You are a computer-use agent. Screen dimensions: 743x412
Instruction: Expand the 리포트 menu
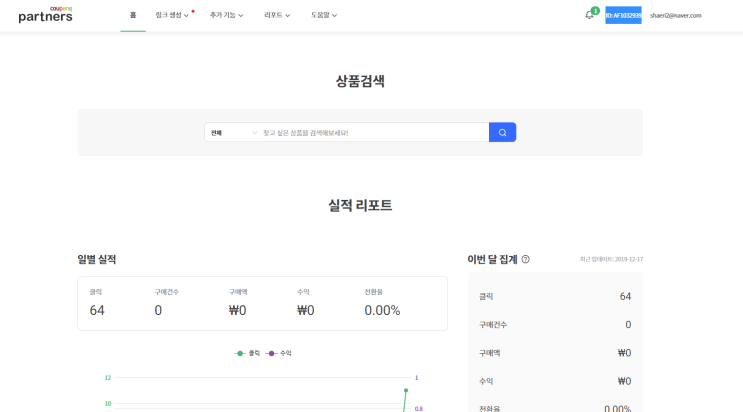pos(277,15)
